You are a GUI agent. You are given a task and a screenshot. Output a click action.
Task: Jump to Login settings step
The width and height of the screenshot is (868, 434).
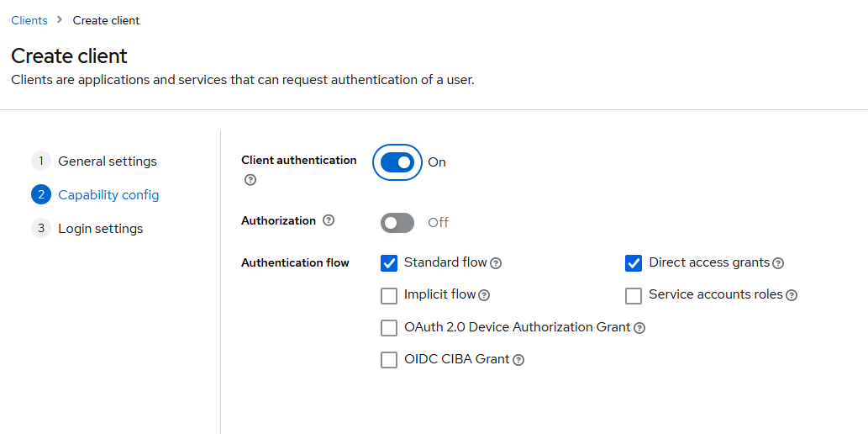(100, 229)
